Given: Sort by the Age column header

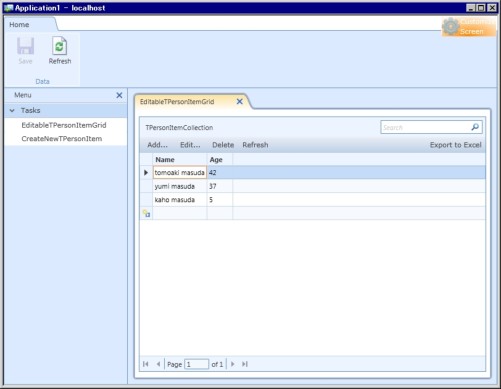Looking at the screenshot, I should [220, 160].
